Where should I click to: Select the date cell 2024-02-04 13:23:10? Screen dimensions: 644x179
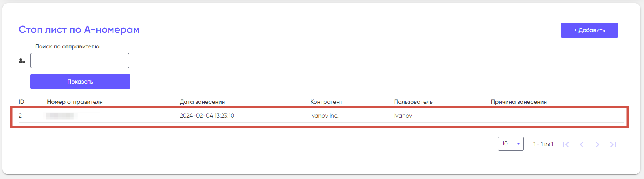pyautogui.click(x=207, y=116)
